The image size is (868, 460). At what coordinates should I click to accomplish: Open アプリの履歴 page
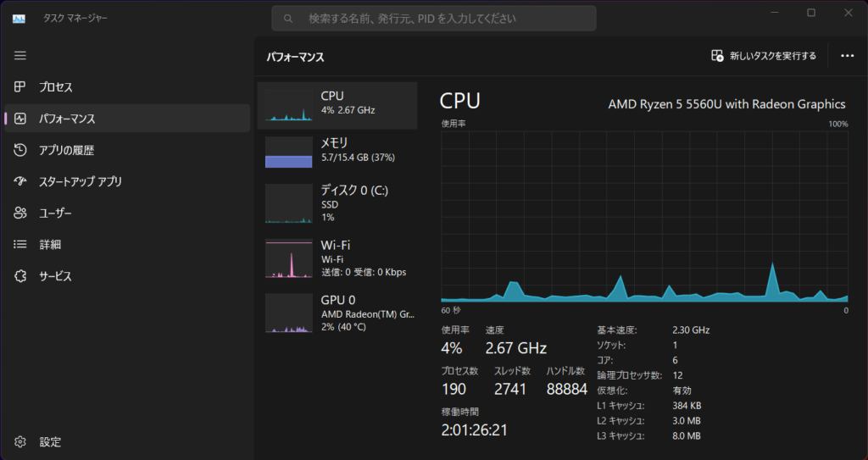tap(66, 150)
